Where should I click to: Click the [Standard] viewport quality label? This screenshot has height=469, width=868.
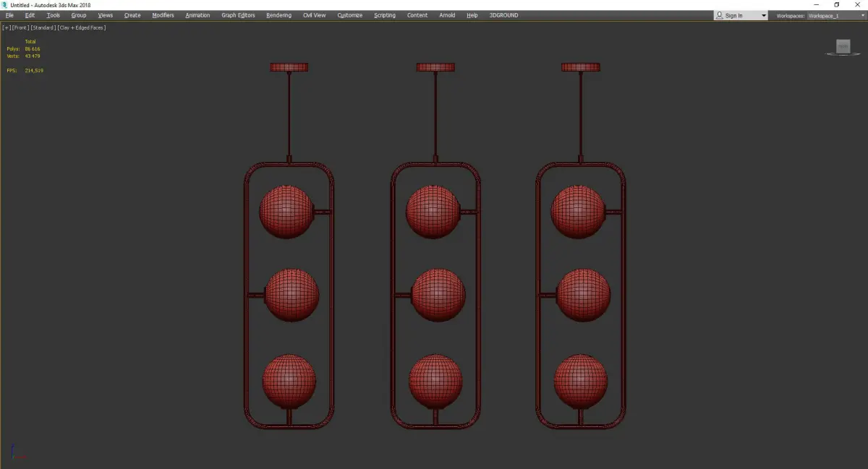pos(43,27)
